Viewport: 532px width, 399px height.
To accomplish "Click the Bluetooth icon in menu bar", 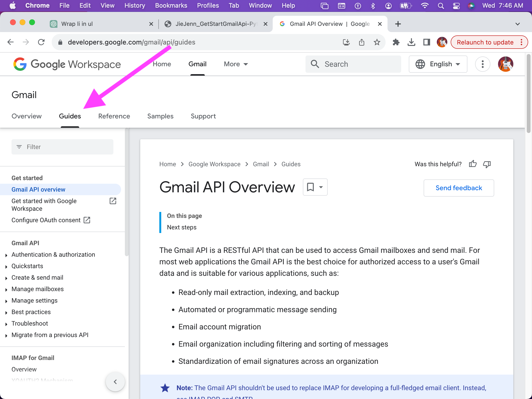I will pos(373,6).
